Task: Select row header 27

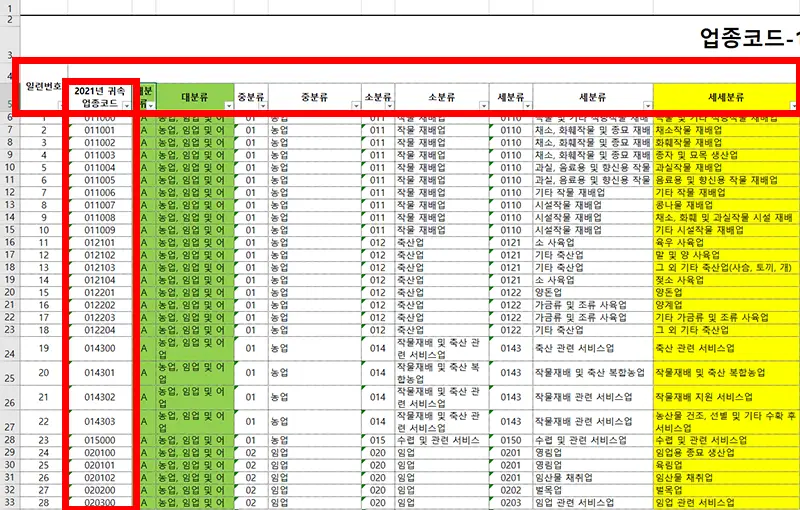Action: 10,422
